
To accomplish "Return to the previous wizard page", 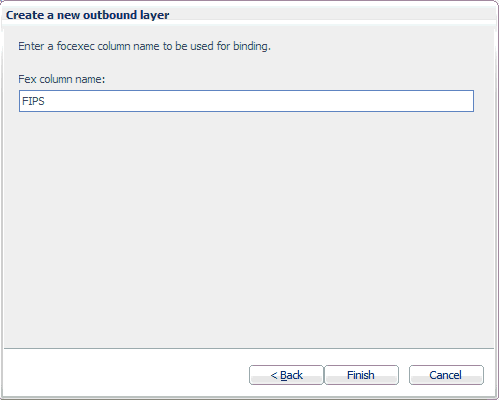I will coord(286,375).
